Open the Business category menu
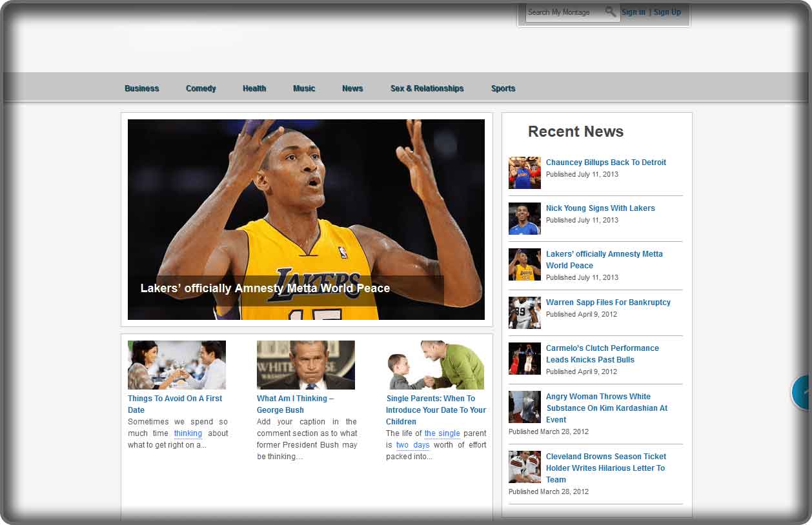 coord(142,88)
